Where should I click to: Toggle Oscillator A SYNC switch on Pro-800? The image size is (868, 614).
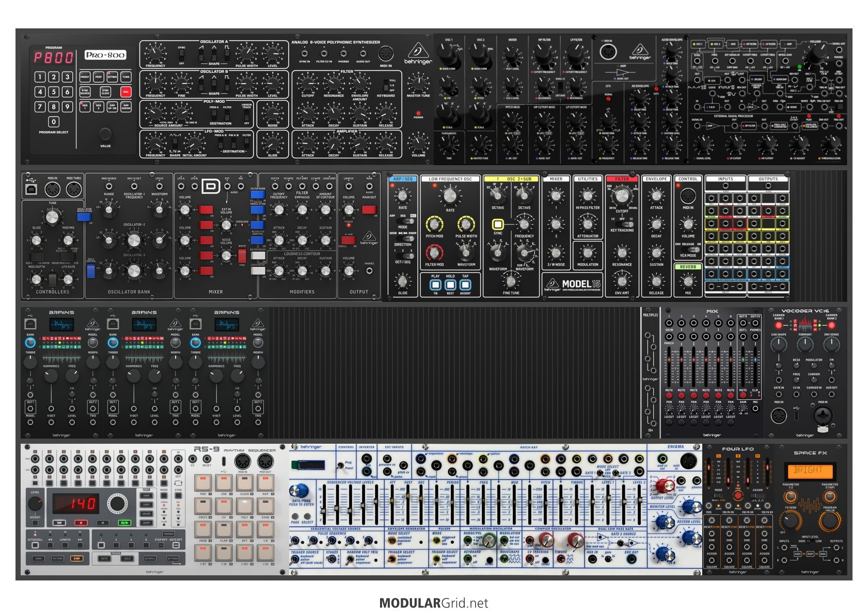pos(182,55)
